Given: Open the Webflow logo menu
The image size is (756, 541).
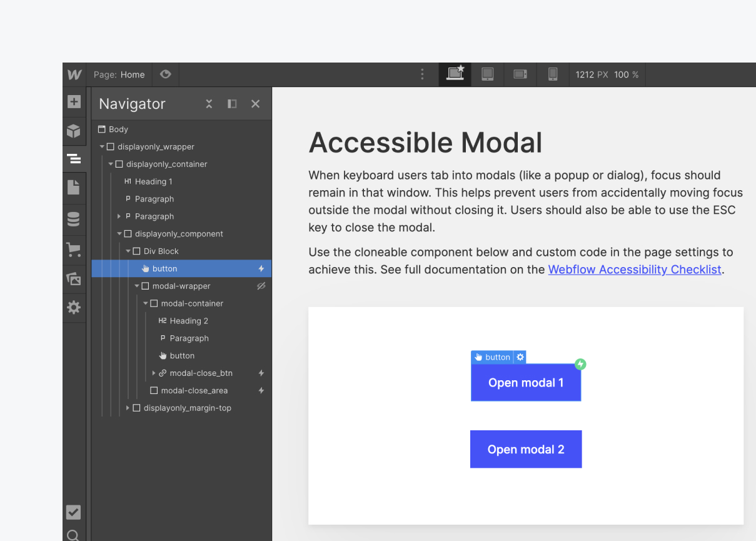Looking at the screenshot, I should (74, 74).
